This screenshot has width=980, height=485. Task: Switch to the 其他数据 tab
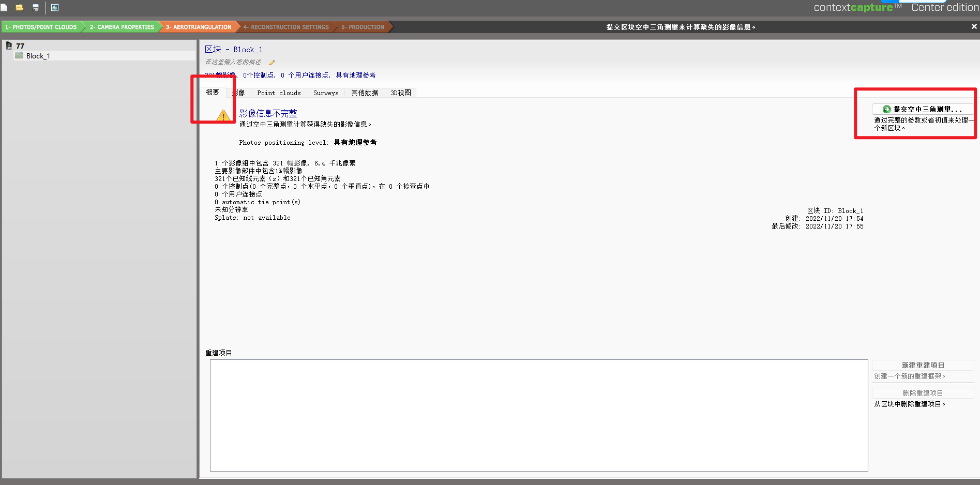click(x=365, y=93)
